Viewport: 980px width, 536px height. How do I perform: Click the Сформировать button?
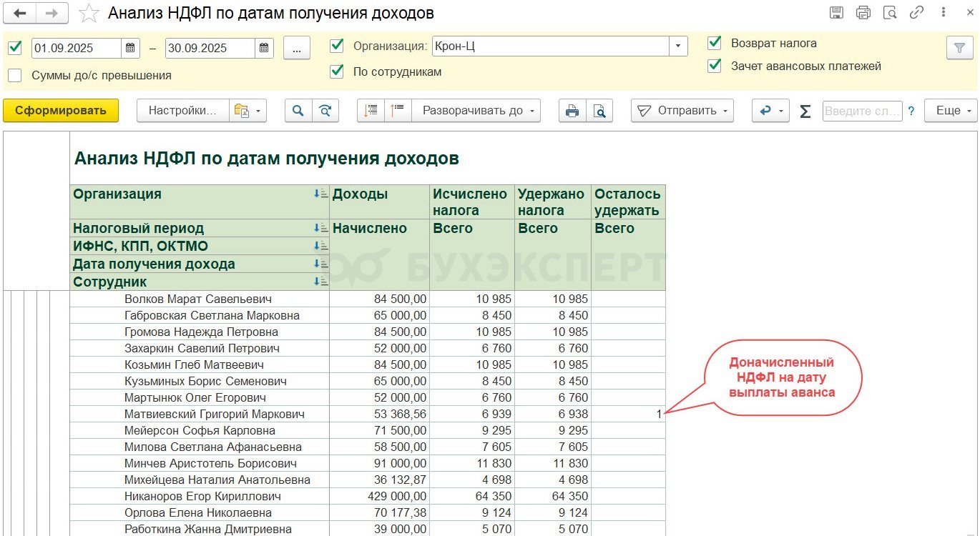61,111
